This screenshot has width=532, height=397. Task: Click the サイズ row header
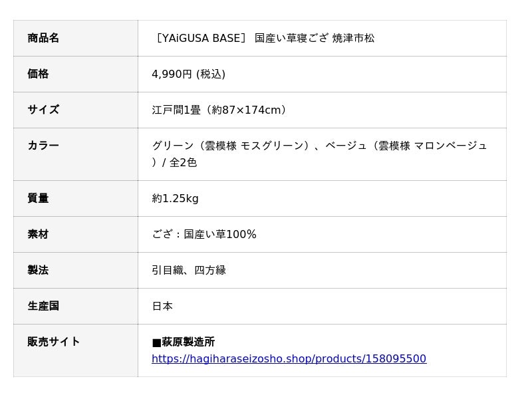pyautogui.click(x=43, y=110)
